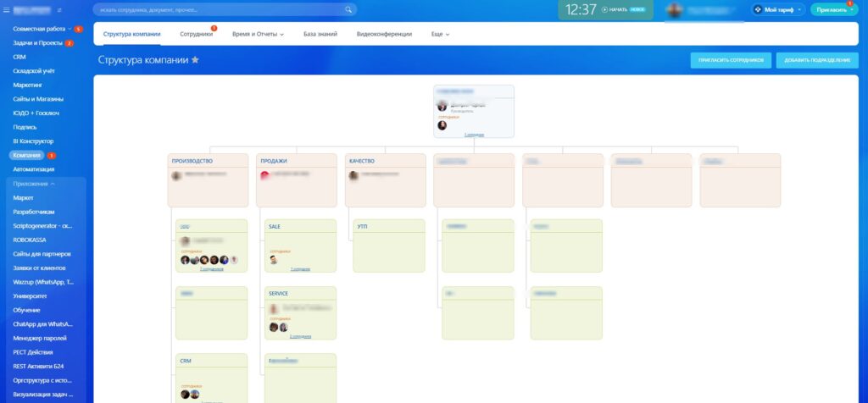Select the ПРОИЗВОДСТВО department card

click(x=209, y=181)
